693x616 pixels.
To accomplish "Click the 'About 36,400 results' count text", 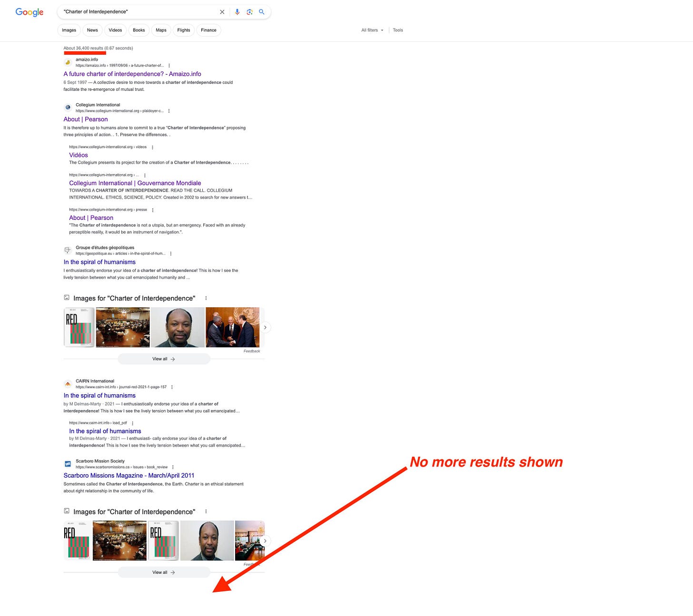I will pos(83,48).
